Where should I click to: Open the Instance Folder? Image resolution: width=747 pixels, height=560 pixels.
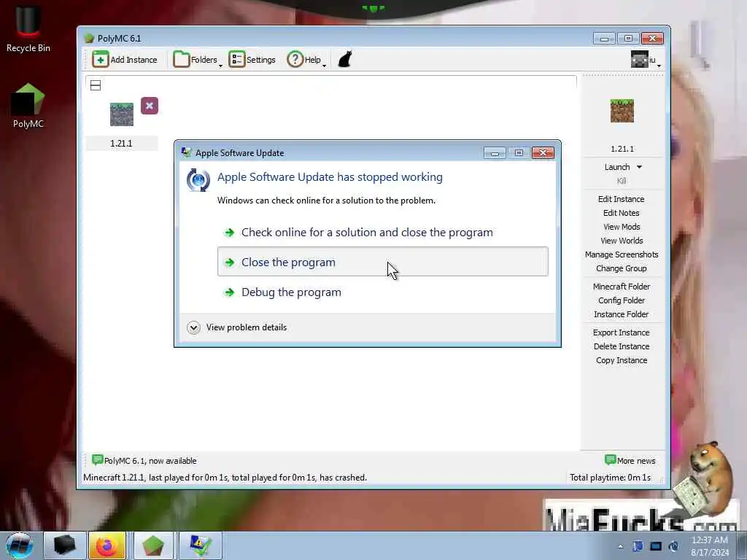[x=622, y=314]
